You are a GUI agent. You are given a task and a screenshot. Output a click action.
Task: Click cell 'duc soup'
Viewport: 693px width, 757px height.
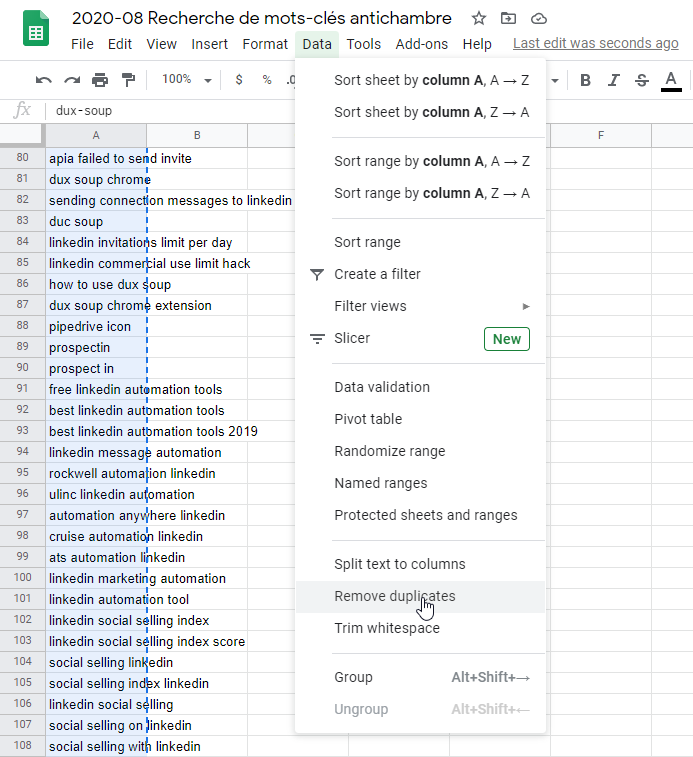(96, 222)
